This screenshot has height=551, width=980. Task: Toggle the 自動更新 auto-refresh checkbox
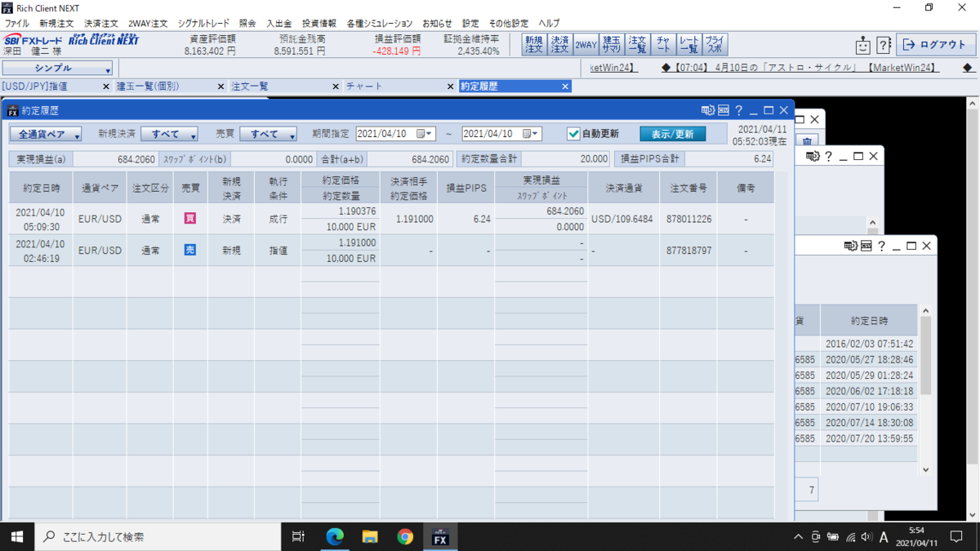pyautogui.click(x=573, y=134)
